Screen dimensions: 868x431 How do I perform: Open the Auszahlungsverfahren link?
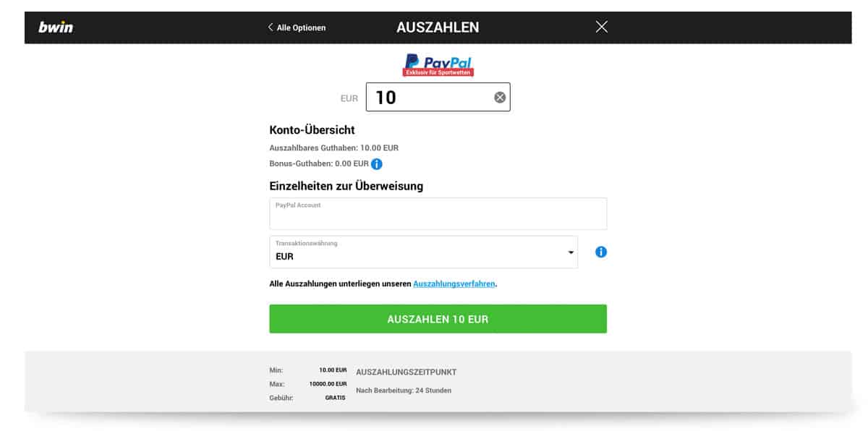tap(454, 284)
